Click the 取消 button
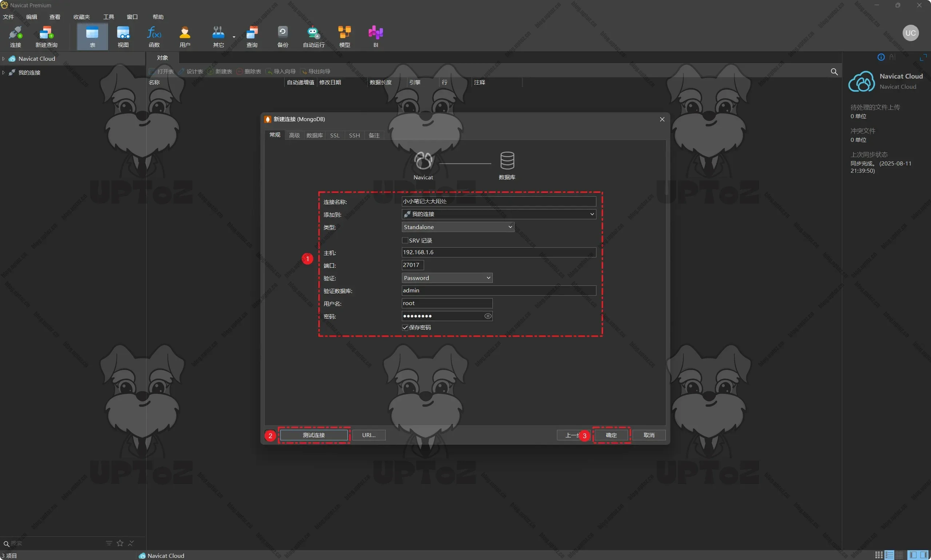Viewport: 931px width, 560px height. coord(649,435)
